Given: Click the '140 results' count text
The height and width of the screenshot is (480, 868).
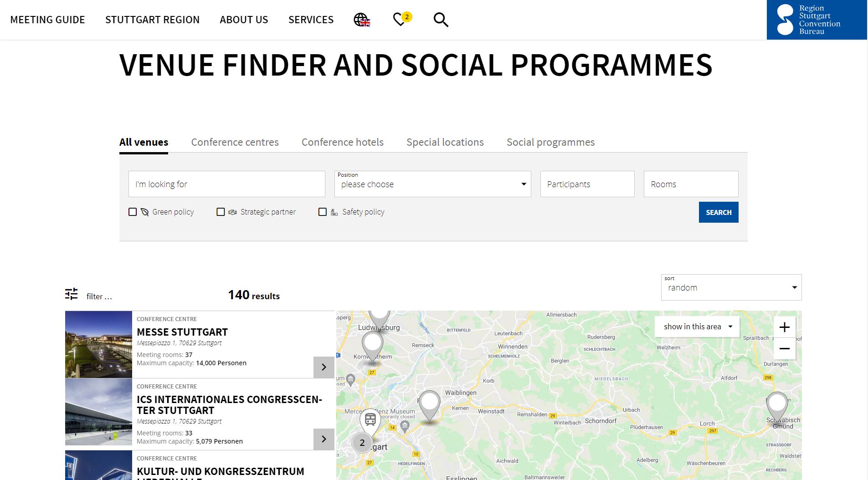Looking at the screenshot, I should pyautogui.click(x=254, y=295).
